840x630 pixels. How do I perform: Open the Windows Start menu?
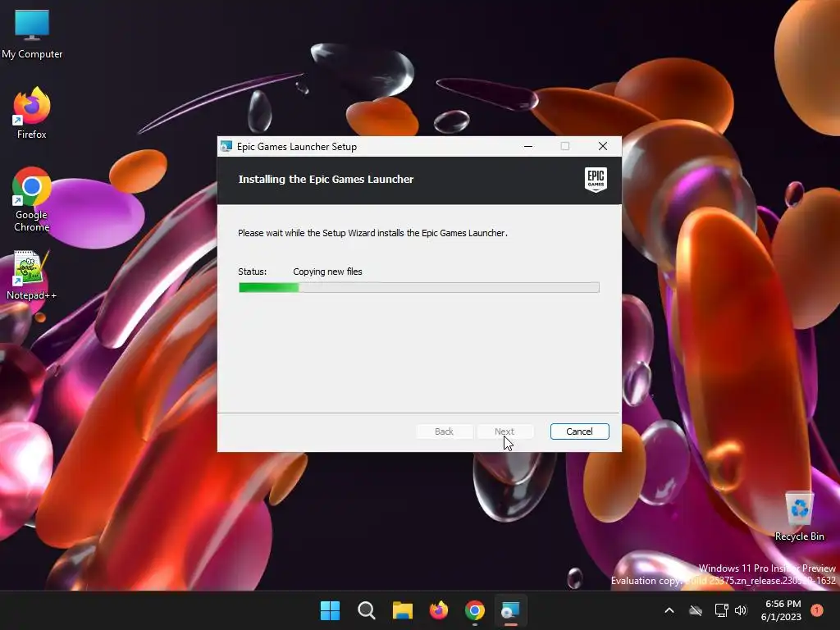[x=330, y=610]
